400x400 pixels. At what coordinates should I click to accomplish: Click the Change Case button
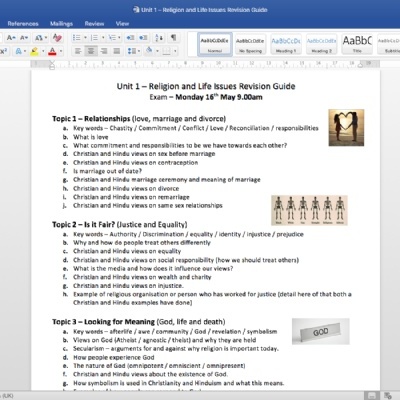pyautogui.click(x=39, y=38)
